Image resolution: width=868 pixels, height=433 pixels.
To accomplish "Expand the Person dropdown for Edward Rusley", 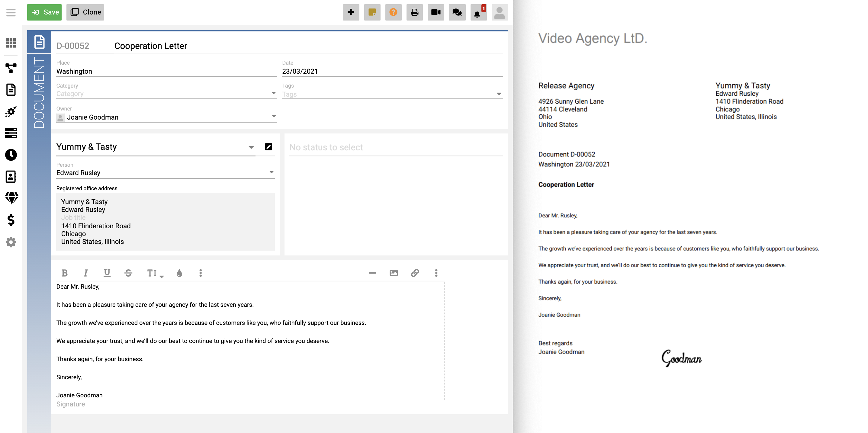I will [271, 172].
